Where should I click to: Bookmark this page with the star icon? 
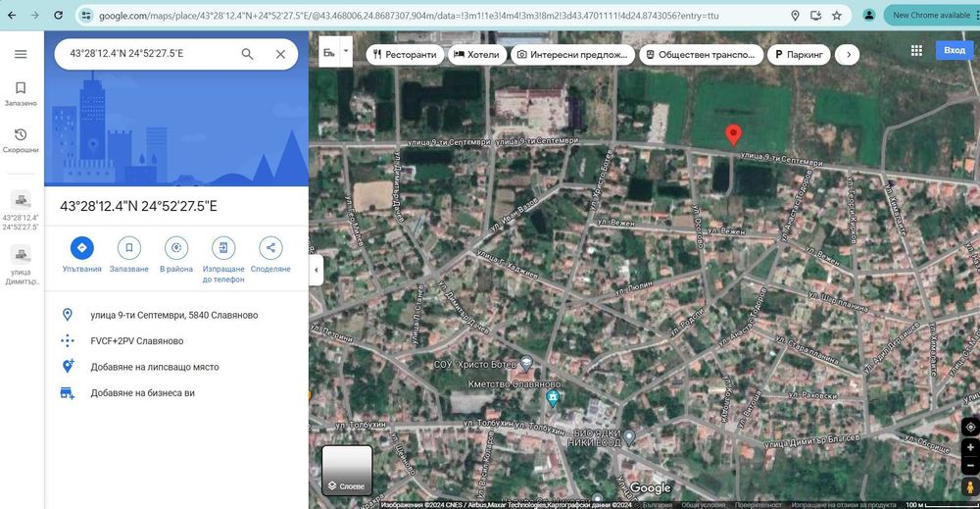(x=837, y=15)
